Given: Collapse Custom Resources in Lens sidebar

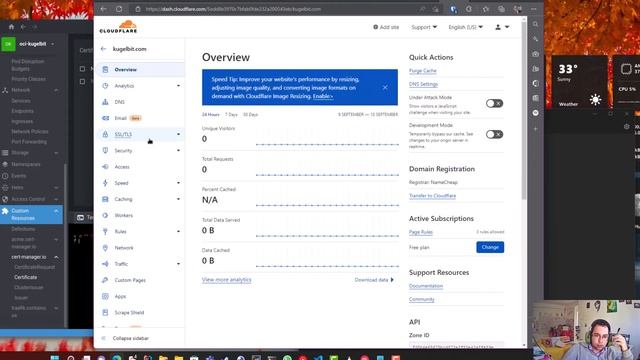Looking at the screenshot, I should [56, 211].
